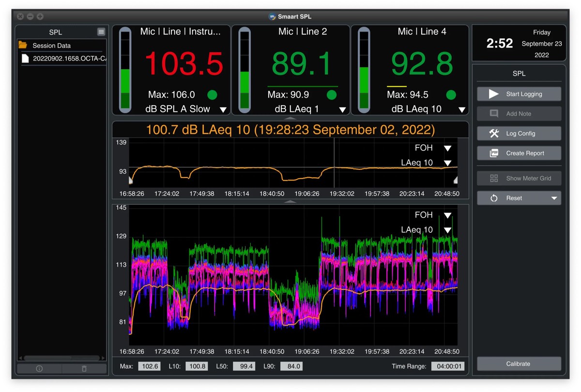Open the dB SPL A Slow metric dropdown
Viewport: 581px width, 392px height.
(x=223, y=110)
